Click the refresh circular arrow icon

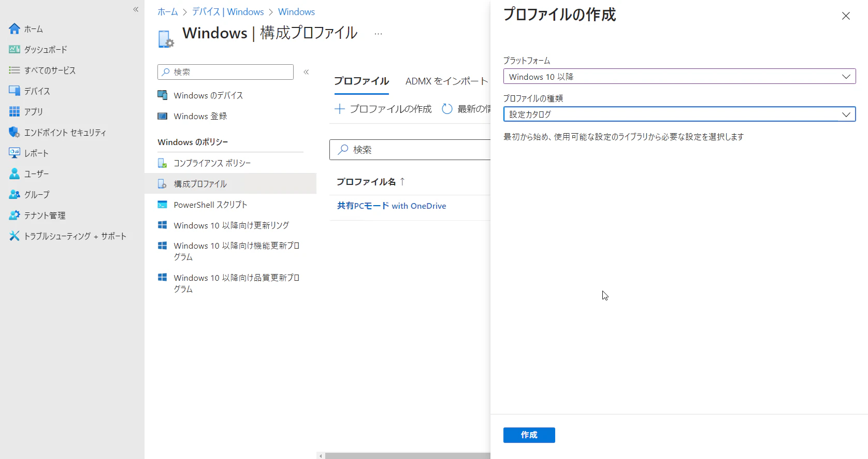(447, 109)
